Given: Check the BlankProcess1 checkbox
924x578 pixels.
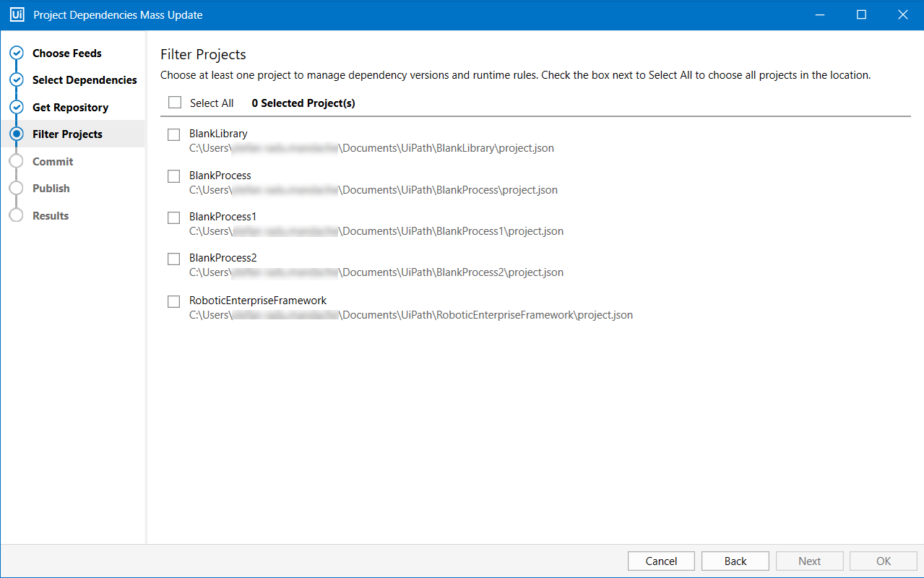Looking at the screenshot, I should point(173,217).
